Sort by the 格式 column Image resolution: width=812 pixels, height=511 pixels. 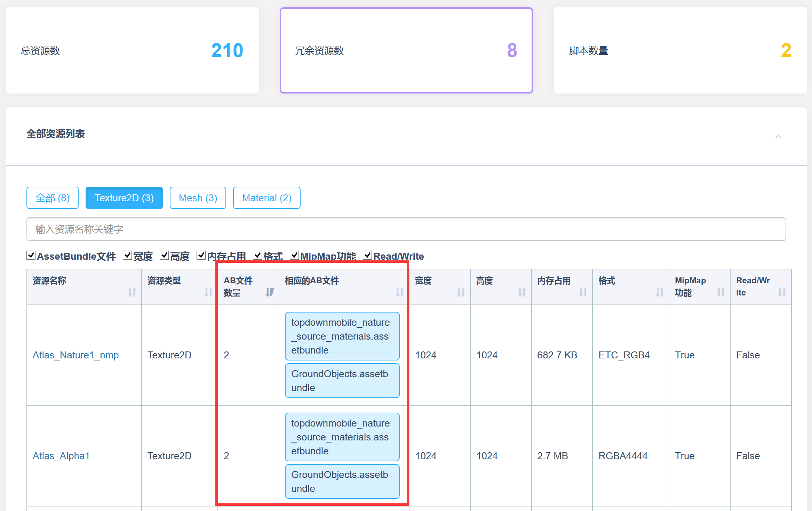coord(659,293)
